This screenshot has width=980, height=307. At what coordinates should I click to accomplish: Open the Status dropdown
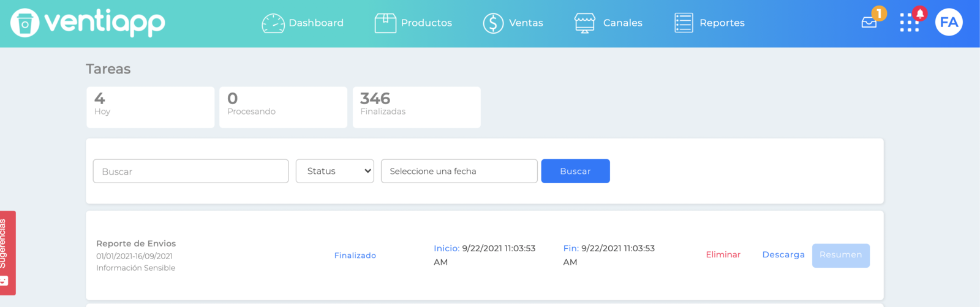pyautogui.click(x=335, y=171)
